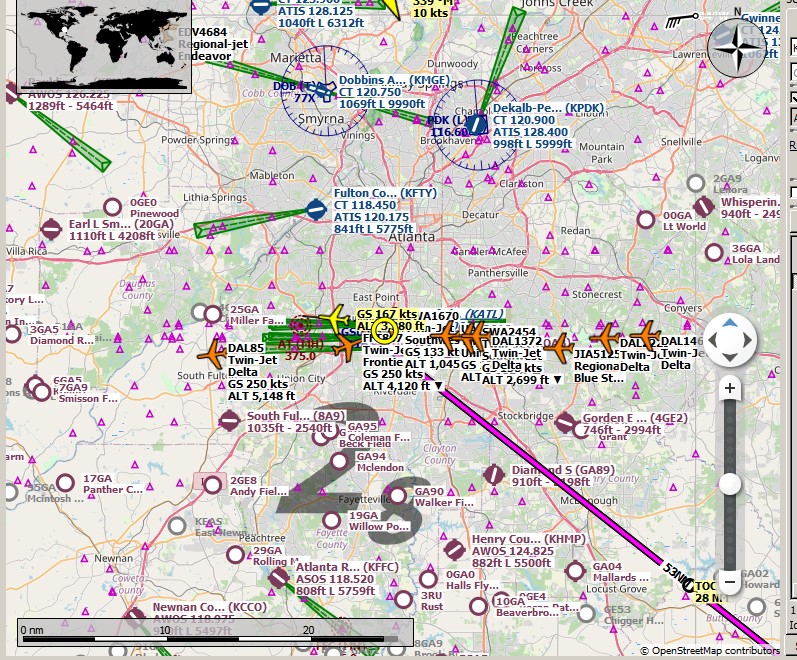The image size is (797, 660).
Task: Select the Dobbins KMGE airport symbol
Action: coord(319,91)
